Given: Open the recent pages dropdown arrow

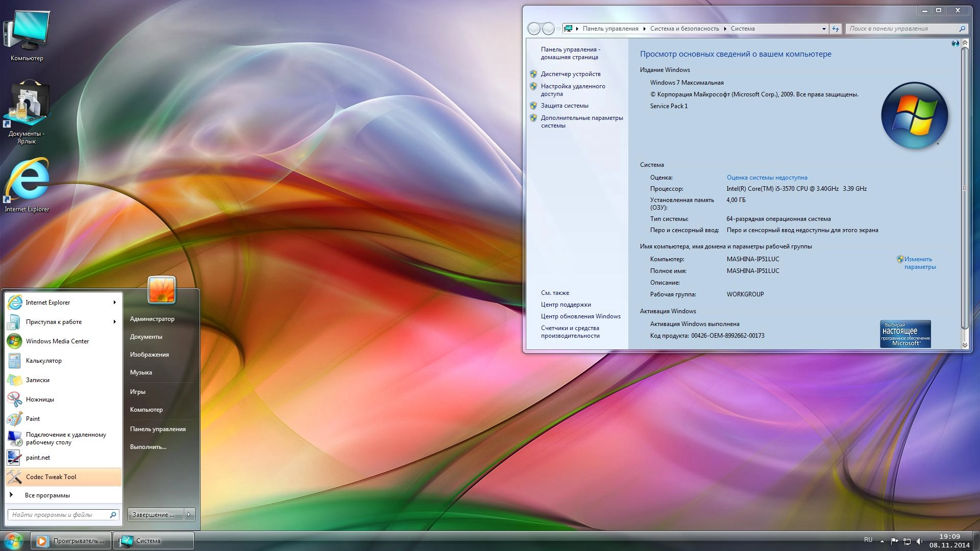Looking at the screenshot, I should [559, 29].
